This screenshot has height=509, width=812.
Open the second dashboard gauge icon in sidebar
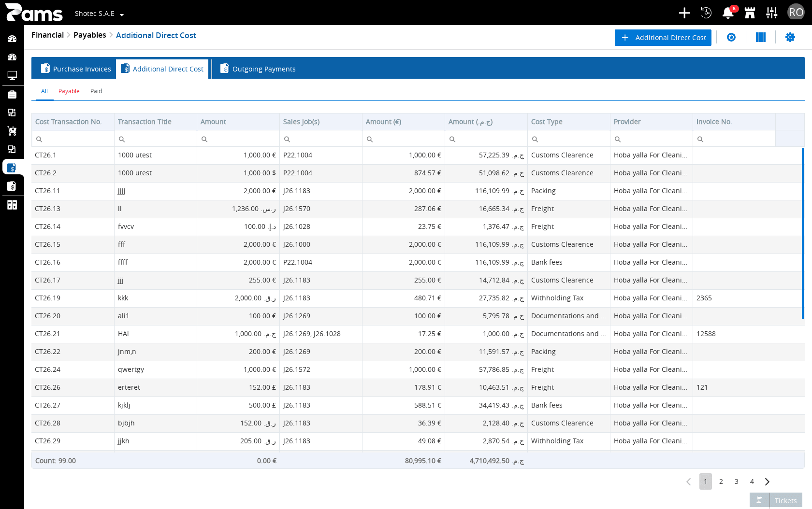[12, 57]
